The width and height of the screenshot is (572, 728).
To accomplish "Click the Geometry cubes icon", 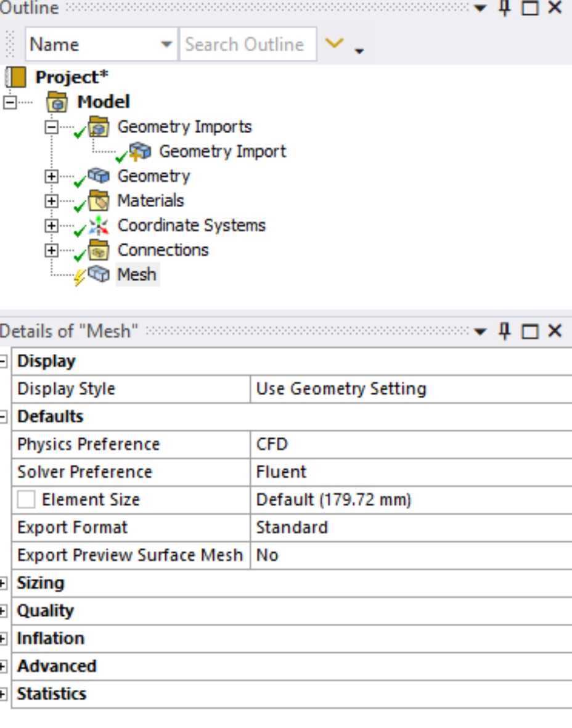I will [99, 176].
